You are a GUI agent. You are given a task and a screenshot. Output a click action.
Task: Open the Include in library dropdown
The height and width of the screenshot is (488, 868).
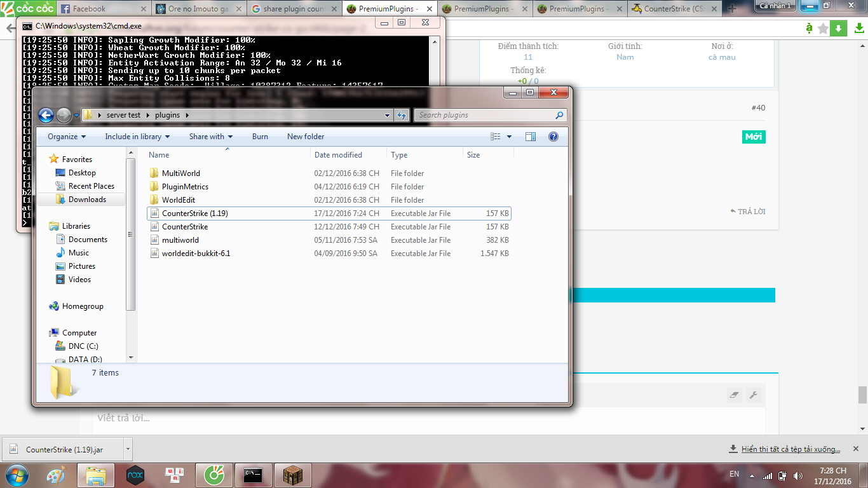(137, 137)
